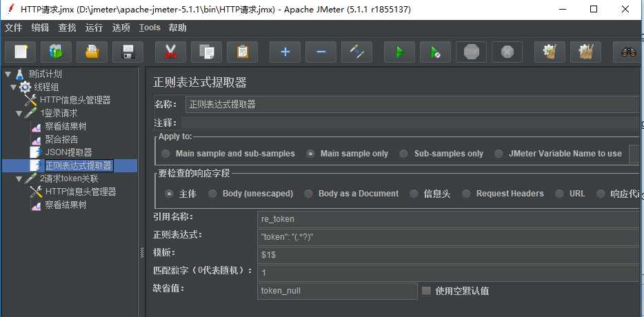Open the 帮助 menu

(177, 28)
